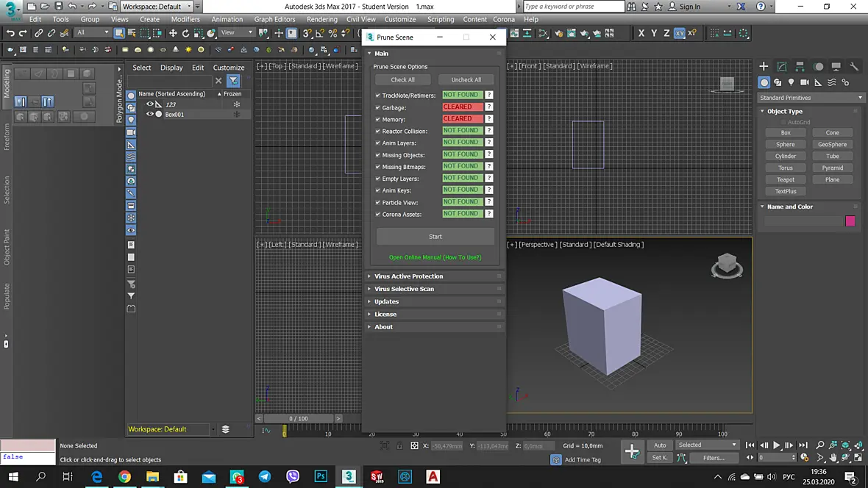Image resolution: width=868 pixels, height=488 pixels.
Task: Uncheck the TrackNote/Retimers option
Action: coord(378,95)
